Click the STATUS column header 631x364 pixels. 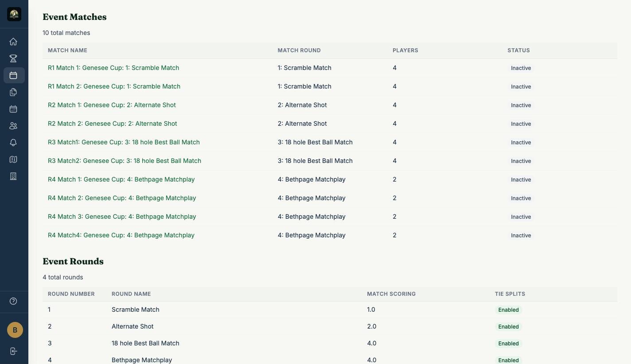518,50
